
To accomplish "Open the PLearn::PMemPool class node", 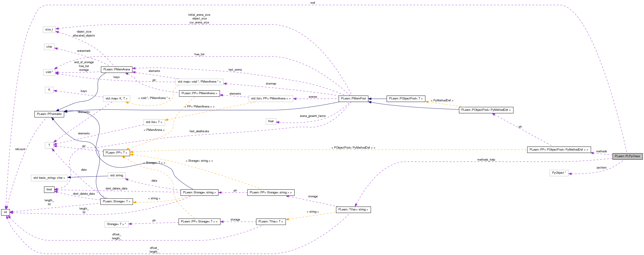I will 353,98.
